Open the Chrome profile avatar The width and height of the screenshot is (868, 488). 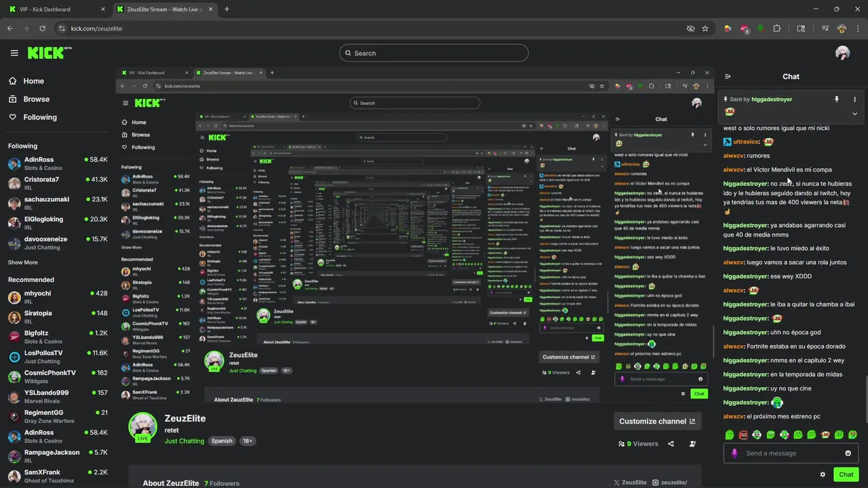(x=842, y=28)
